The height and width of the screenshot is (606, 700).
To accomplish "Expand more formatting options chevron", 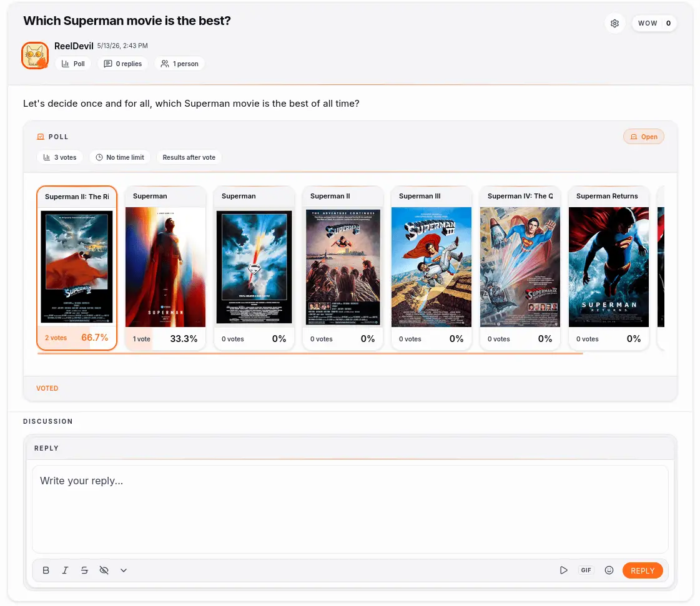I will pos(124,570).
